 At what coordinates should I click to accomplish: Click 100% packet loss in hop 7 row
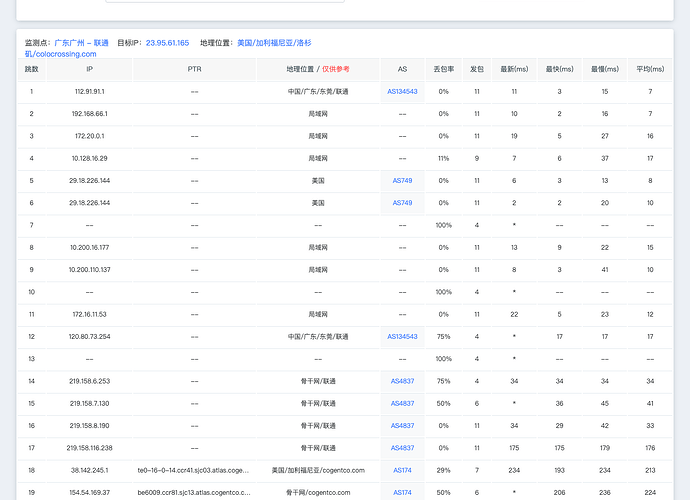444,225
